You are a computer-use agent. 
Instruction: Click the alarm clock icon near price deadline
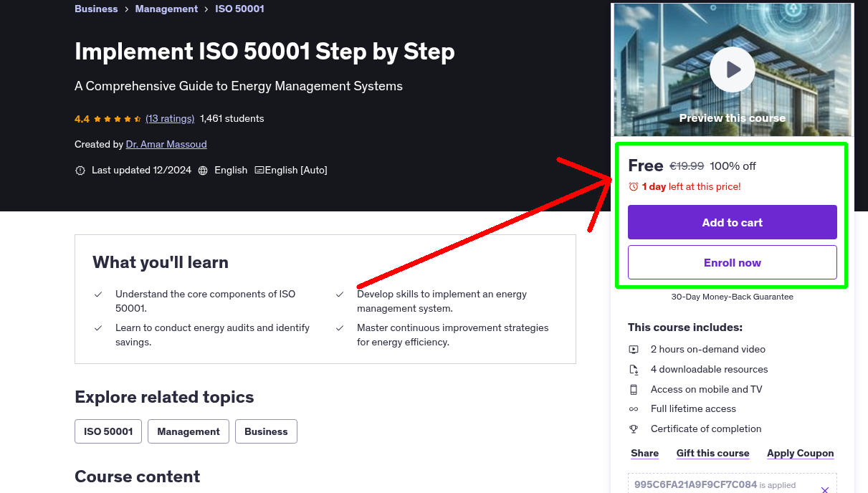633,186
